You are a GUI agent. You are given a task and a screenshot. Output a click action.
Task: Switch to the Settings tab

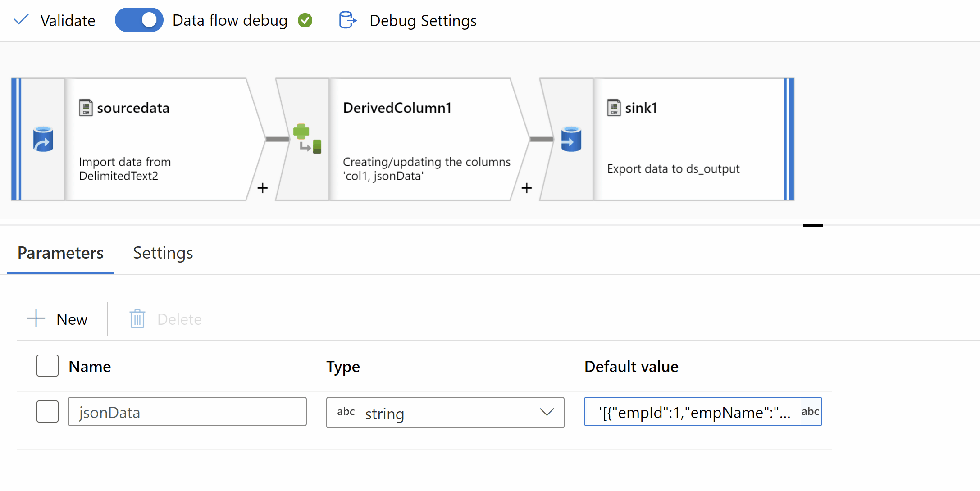(163, 253)
